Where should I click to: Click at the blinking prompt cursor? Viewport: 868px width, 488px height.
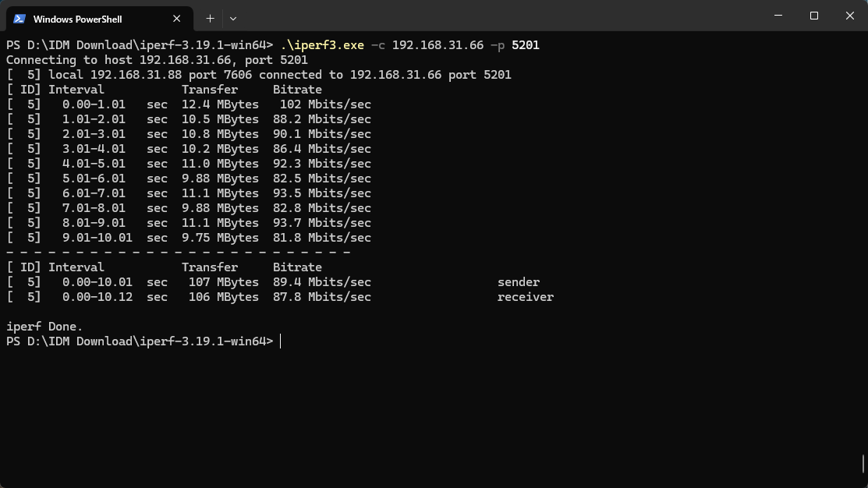click(280, 341)
